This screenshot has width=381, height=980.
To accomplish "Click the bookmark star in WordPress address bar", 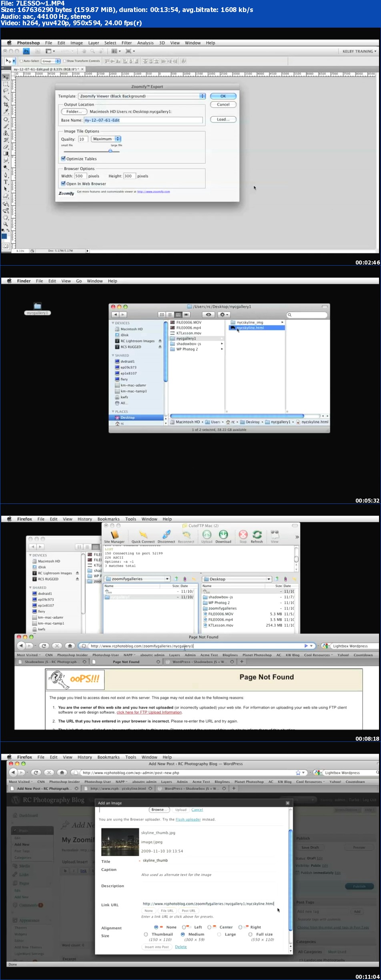I will pos(298,772).
